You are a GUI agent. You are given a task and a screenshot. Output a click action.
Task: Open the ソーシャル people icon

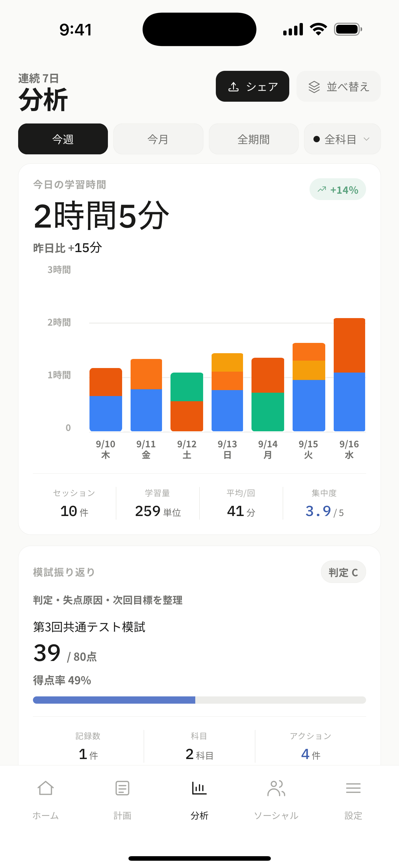(x=276, y=788)
